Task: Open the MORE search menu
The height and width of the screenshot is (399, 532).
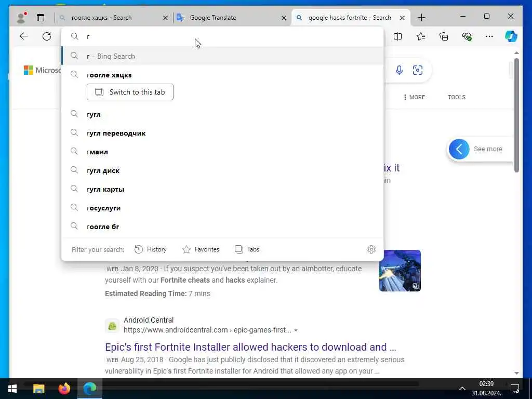Action: (414, 97)
